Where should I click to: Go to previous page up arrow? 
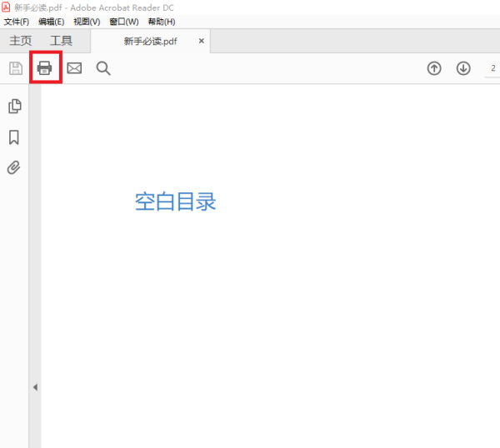click(x=434, y=68)
